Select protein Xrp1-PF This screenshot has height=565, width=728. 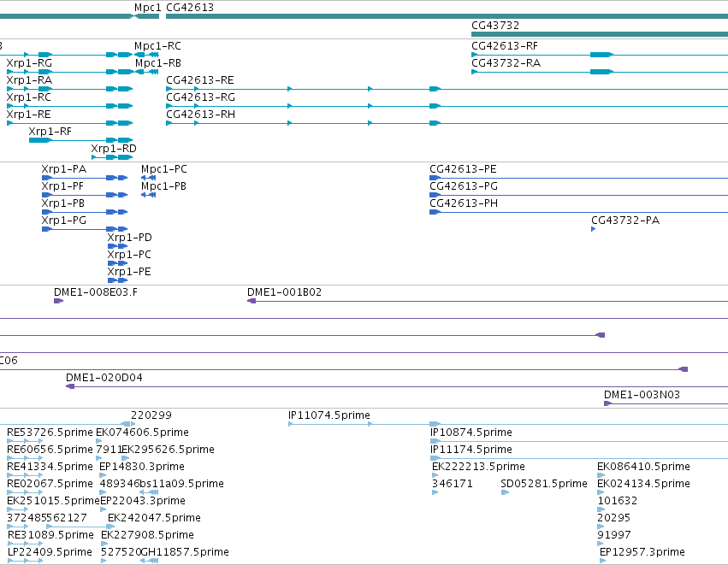click(x=62, y=186)
